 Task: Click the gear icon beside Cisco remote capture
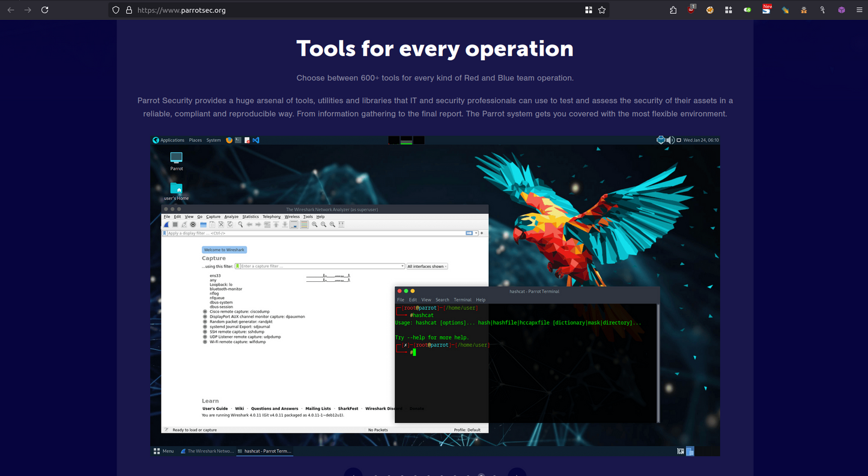205,312
